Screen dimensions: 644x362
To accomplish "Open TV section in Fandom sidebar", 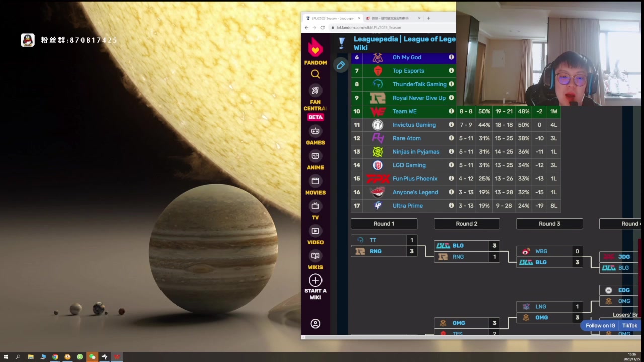I will 315,211.
